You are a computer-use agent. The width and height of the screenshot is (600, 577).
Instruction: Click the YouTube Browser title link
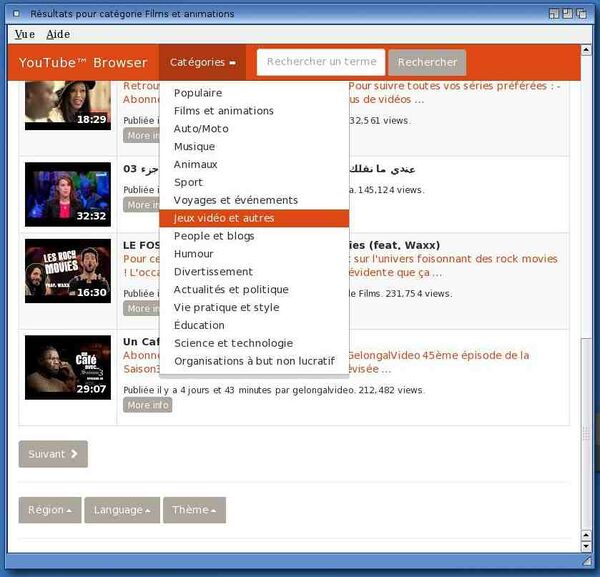(x=83, y=63)
